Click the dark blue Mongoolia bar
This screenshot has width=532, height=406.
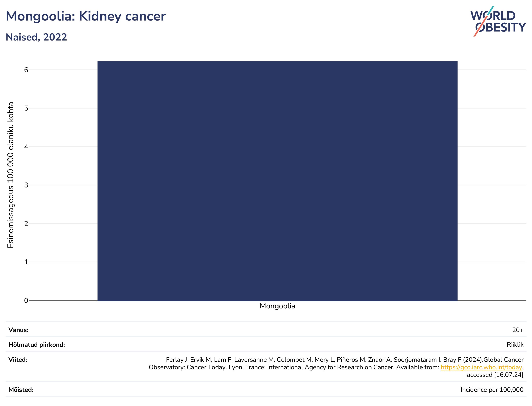coord(277,181)
